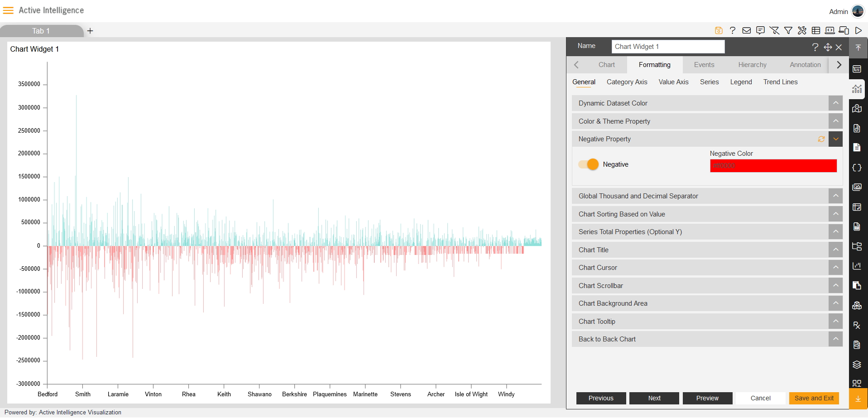Expand the Chart Background Area section
Screen dimensions: 868x418
[836, 303]
